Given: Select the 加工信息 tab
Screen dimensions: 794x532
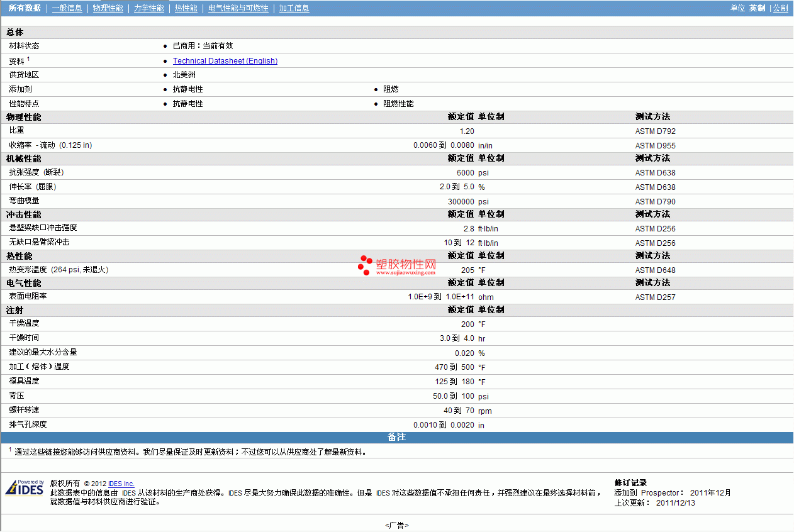Looking at the screenshot, I should pos(294,8).
